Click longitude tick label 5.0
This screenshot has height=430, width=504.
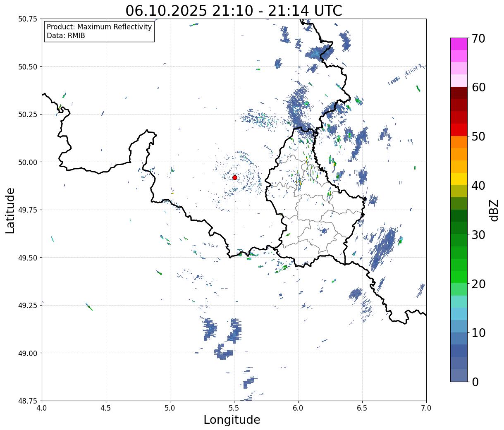170,408
